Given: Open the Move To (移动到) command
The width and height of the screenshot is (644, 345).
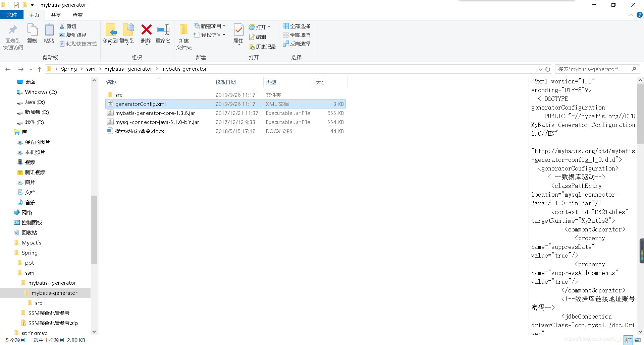Looking at the screenshot, I should point(110,34).
